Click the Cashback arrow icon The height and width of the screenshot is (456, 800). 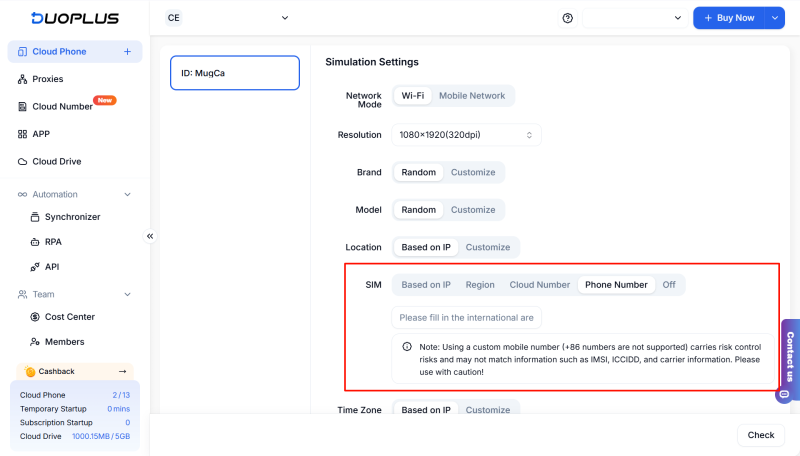(x=123, y=371)
